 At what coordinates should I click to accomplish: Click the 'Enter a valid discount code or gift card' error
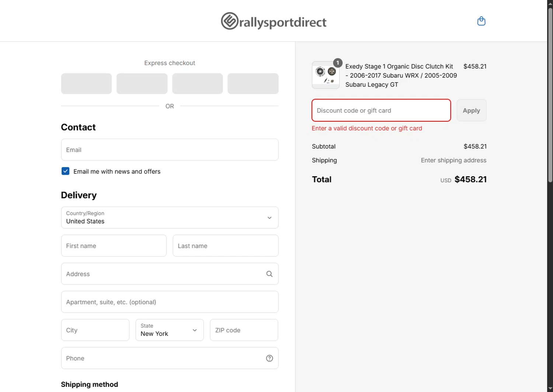click(367, 128)
